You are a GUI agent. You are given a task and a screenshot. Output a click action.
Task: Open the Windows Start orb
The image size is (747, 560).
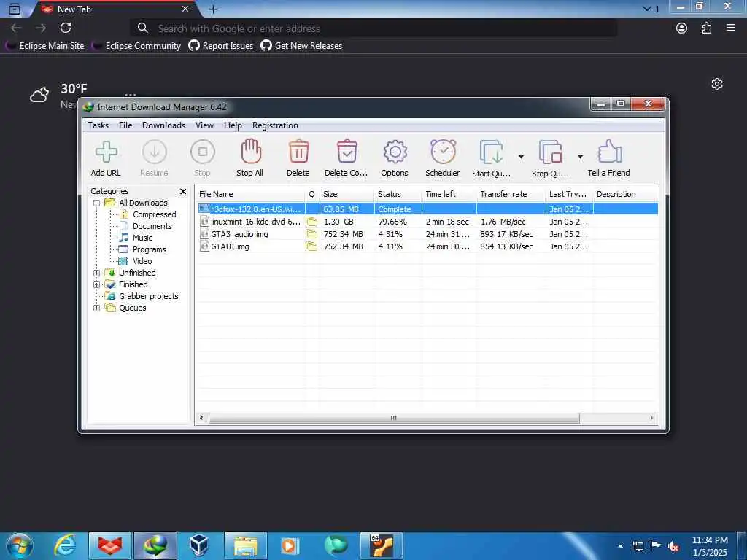(20, 545)
